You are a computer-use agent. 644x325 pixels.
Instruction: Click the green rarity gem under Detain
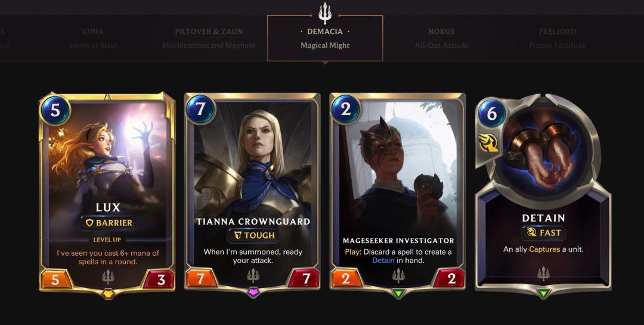click(x=543, y=294)
